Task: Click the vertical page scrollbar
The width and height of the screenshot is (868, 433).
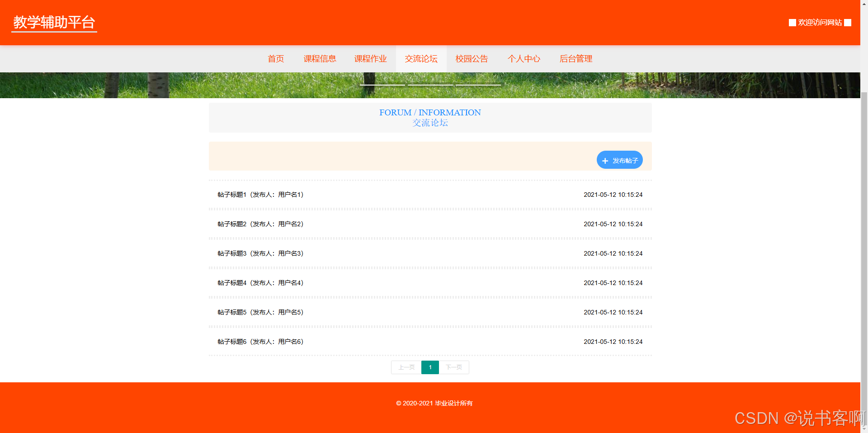Action: [x=864, y=258]
